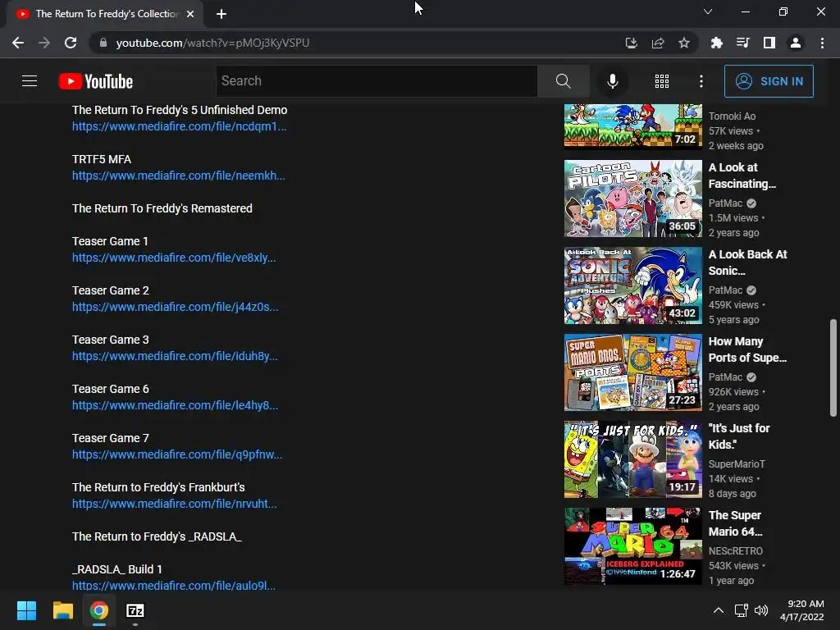Open the 7:02 Sonic Mario video thumbnail
This screenshot has width=840, height=630.
click(x=632, y=126)
